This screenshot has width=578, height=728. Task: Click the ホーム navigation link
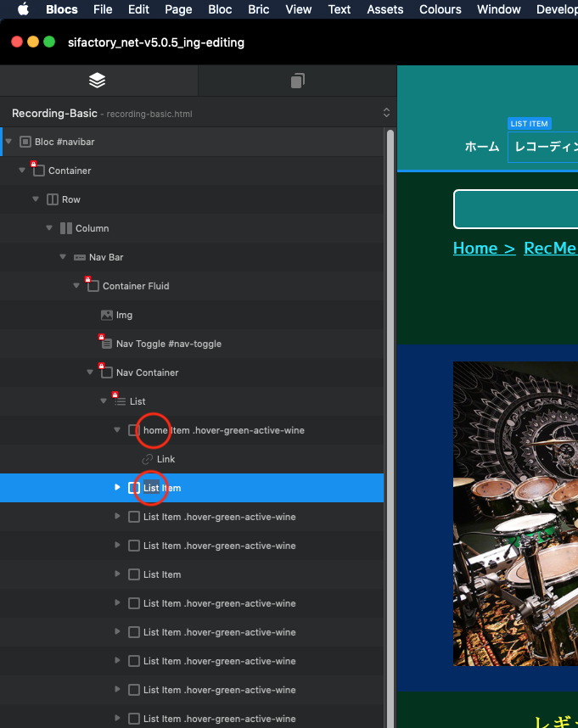point(482,147)
